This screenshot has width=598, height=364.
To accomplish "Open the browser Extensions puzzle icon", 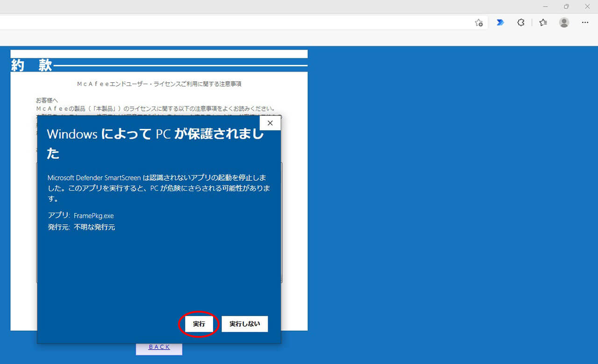I will [521, 22].
